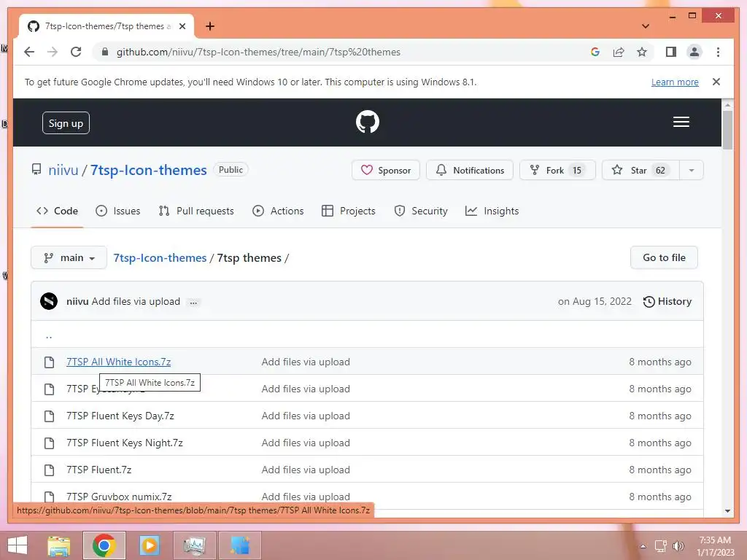The image size is (747, 560).
Task: Bookmark this page with the star icon
Action: pyautogui.click(x=642, y=52)
